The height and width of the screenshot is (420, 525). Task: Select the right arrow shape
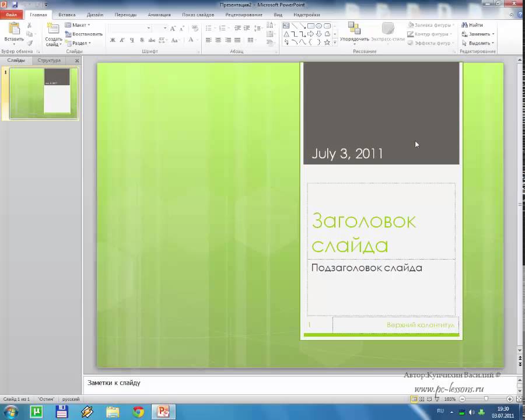(x=311, y=34)
